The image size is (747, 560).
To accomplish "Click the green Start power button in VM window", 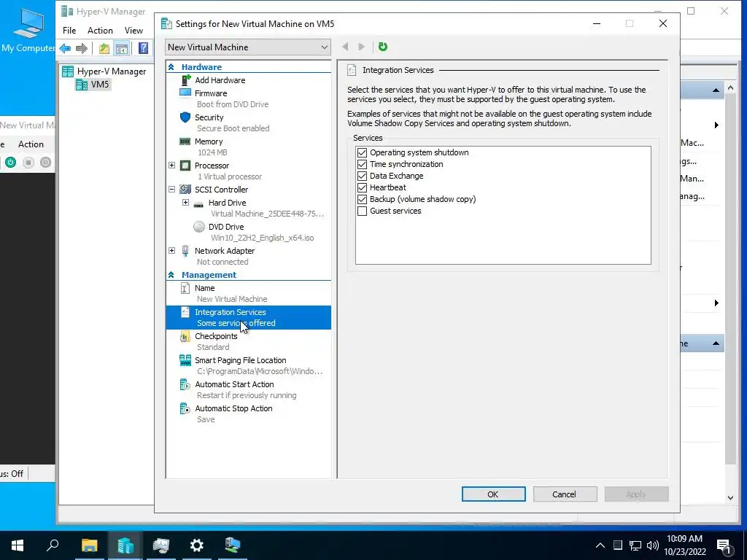I will [x=10, y=163].
